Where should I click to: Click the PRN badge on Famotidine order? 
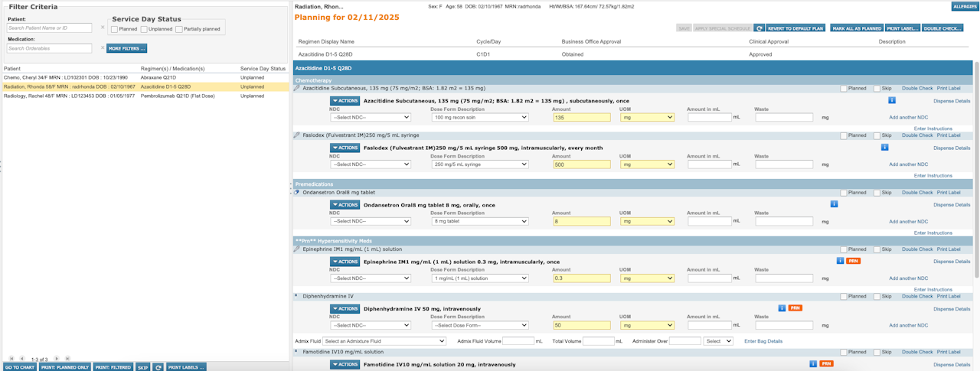pos(827,364)
